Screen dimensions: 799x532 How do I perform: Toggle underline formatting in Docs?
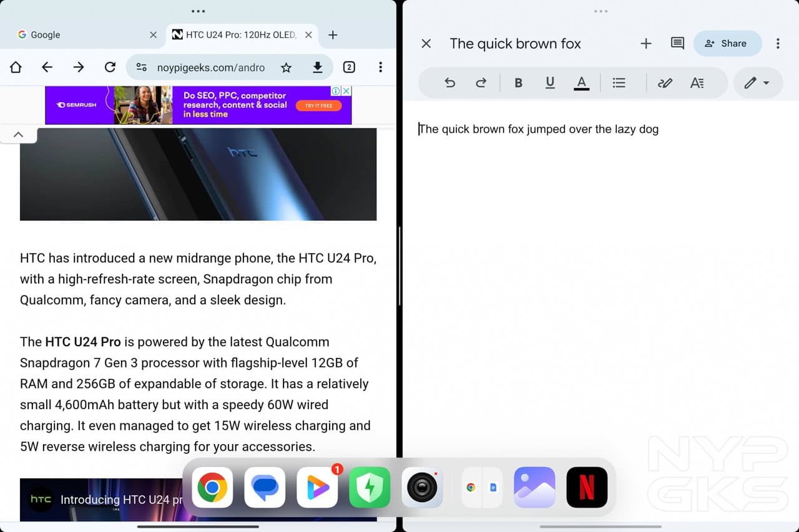click(550, 83)
